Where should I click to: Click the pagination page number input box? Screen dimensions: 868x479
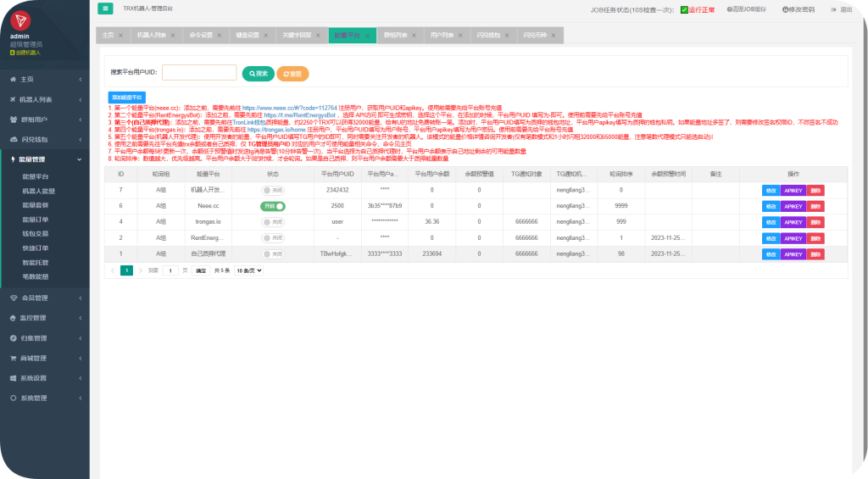point(170,270)
